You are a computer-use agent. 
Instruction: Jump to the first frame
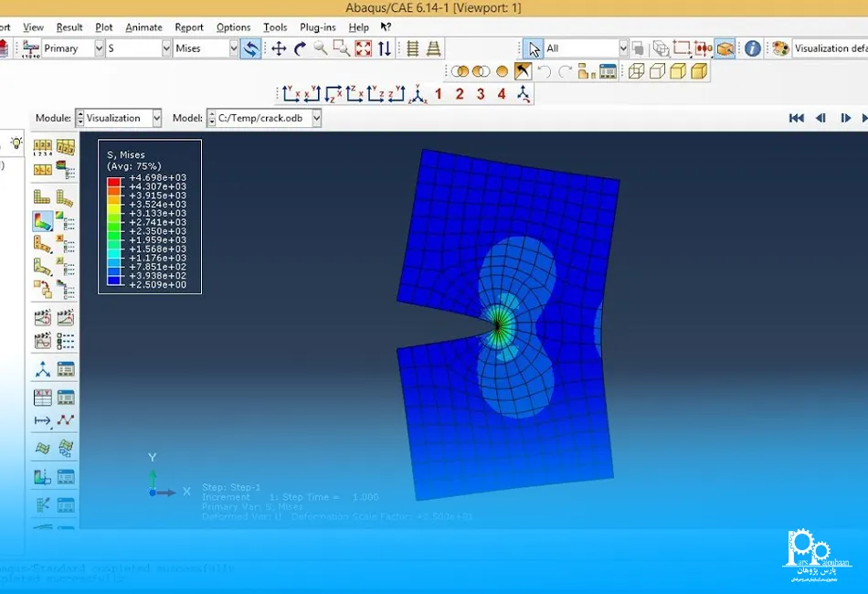[796, 118]
